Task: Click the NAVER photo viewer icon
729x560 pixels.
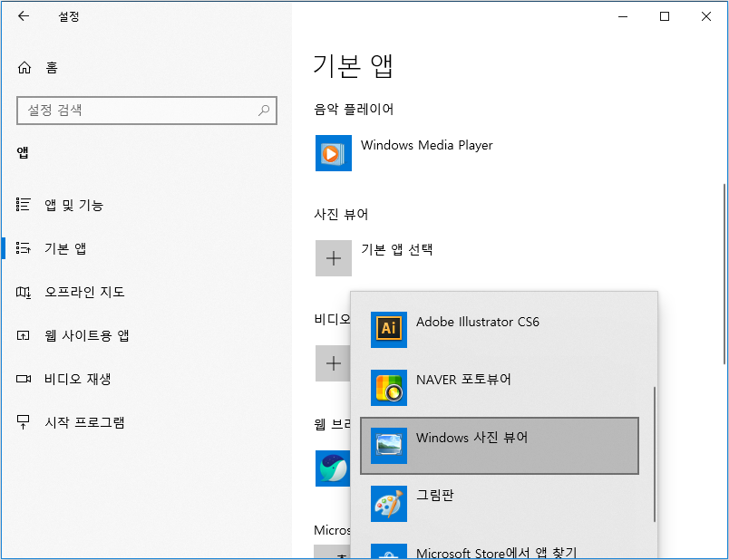Action: tap(389, 388)
